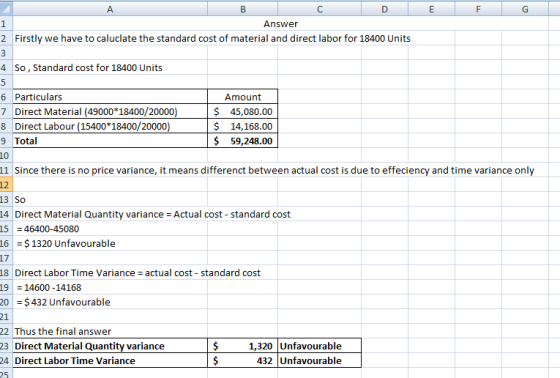Click the amount cell 14,168.00
560x378 pixels.
click(x=242, y=126)
